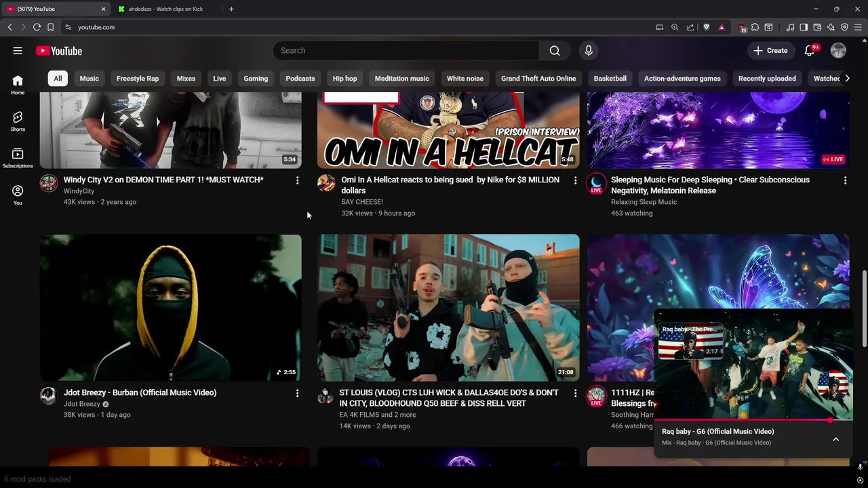Screen dimensions: 868x488
Task: Open the You section in the sidebar
Action: click(18, 195)
